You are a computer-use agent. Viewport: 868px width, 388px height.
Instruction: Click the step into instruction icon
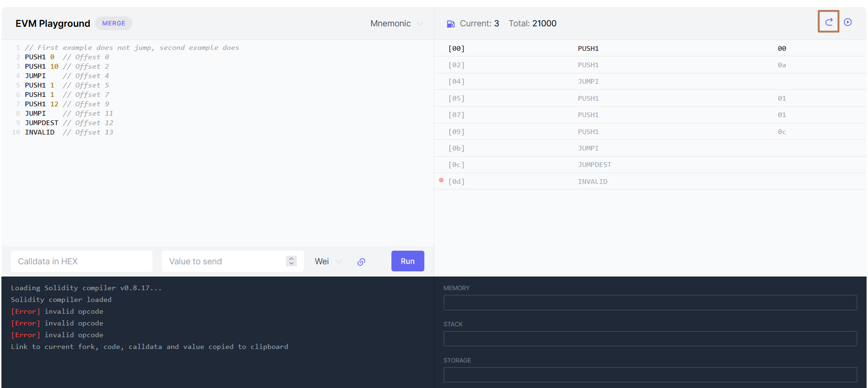[828, 22]
